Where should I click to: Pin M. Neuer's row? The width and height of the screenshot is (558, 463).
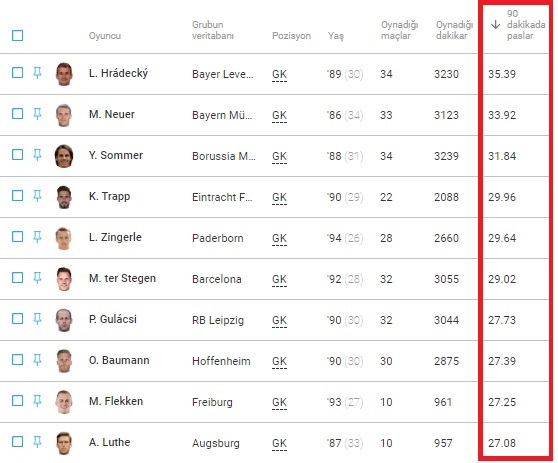tap(37, 114)
